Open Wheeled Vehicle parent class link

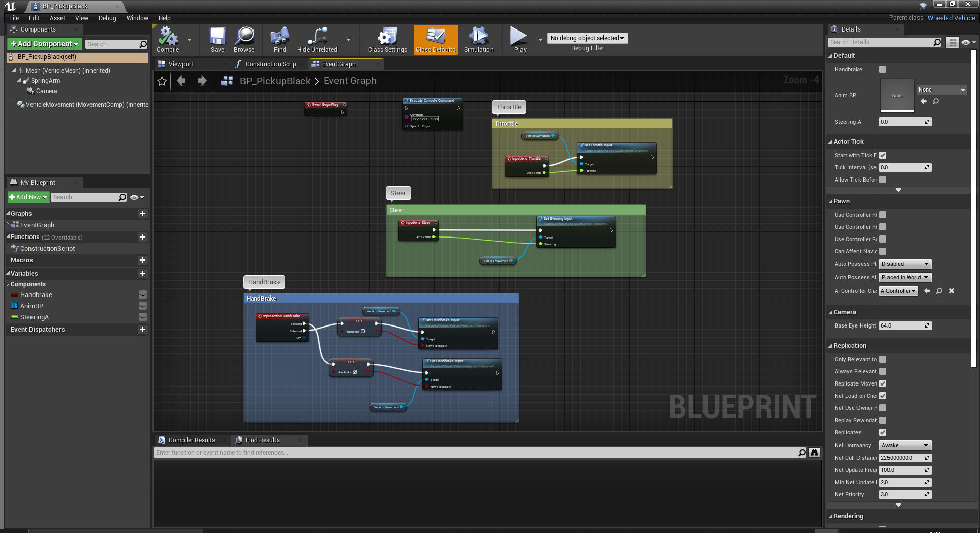pos(951,18)
